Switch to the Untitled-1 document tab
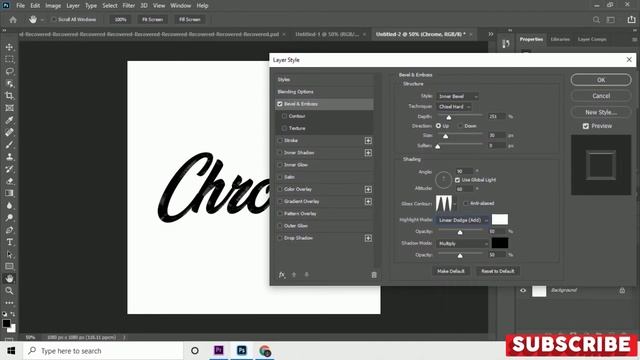Image resolution: width=640 pixels, height=360 pixels. pyautogui.click(x=327, y=34)
